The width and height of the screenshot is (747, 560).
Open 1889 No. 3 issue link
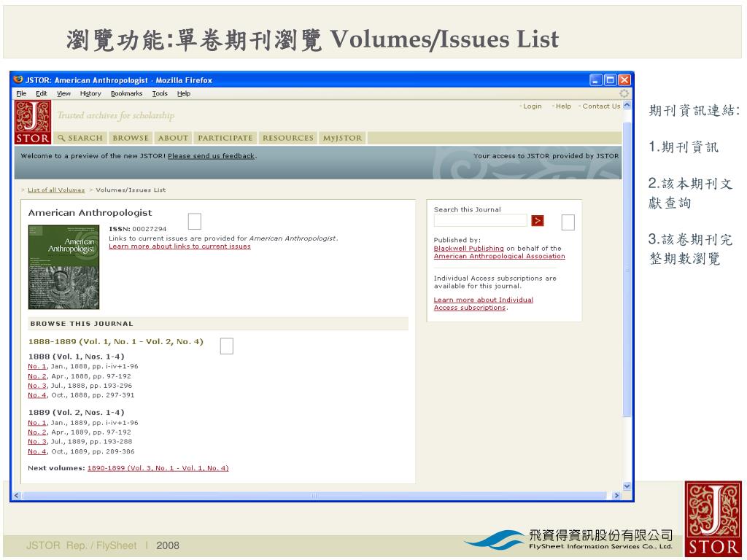(37, 442)
